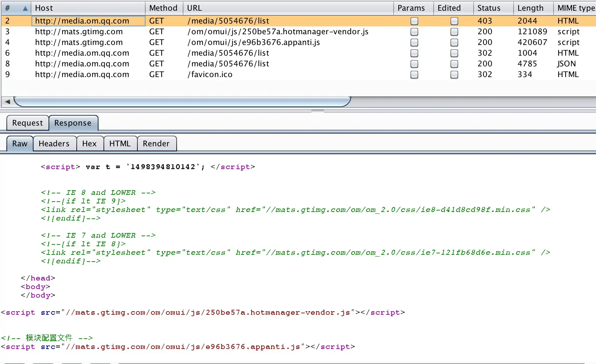This screenshot has height=364, width=596.
Task: Click the closing </head> tag
Action: (38, 278)
